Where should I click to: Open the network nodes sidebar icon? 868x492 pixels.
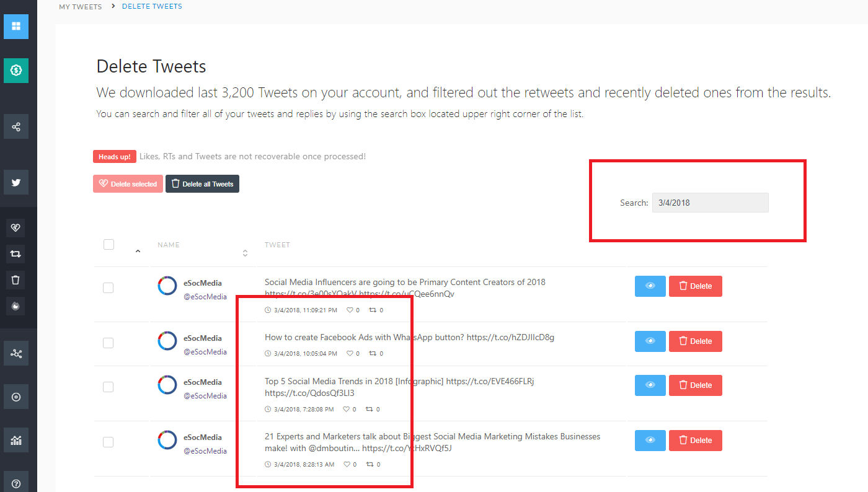pyautogui.click(x=16, y=353)
